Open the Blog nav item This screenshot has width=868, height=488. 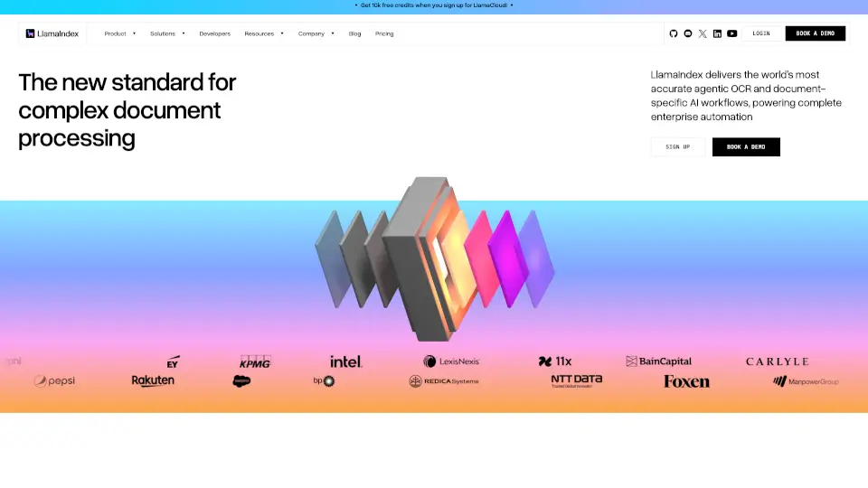click(x=354, y=33)
